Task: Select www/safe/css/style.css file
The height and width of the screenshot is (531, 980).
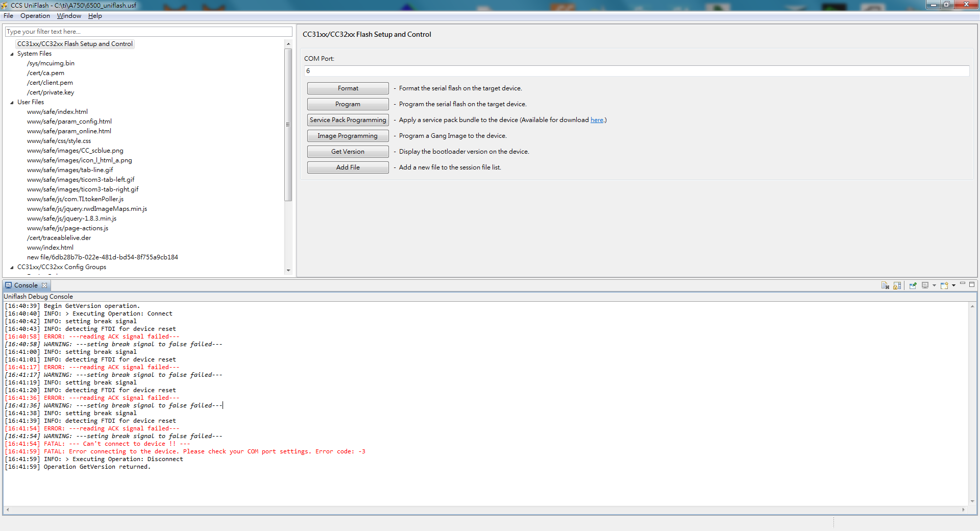Action: point(59,141)
